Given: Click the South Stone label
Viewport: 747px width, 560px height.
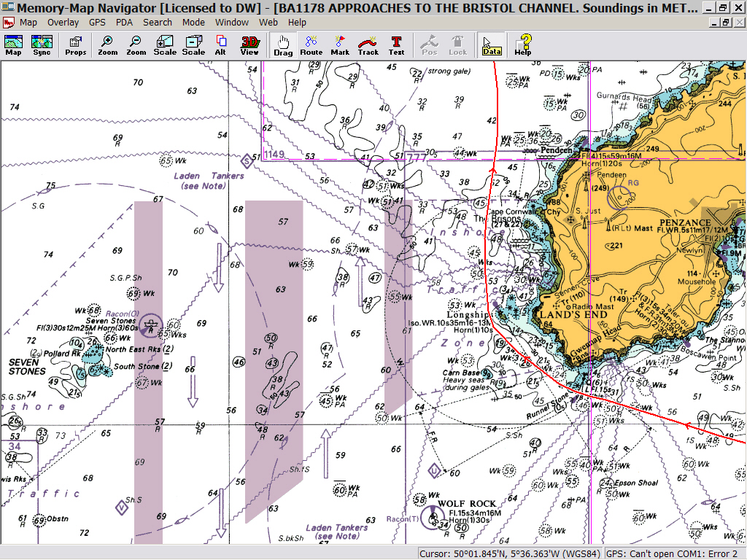Looking at the screenshot, I should pyautogui.click(x=142, y=366).
